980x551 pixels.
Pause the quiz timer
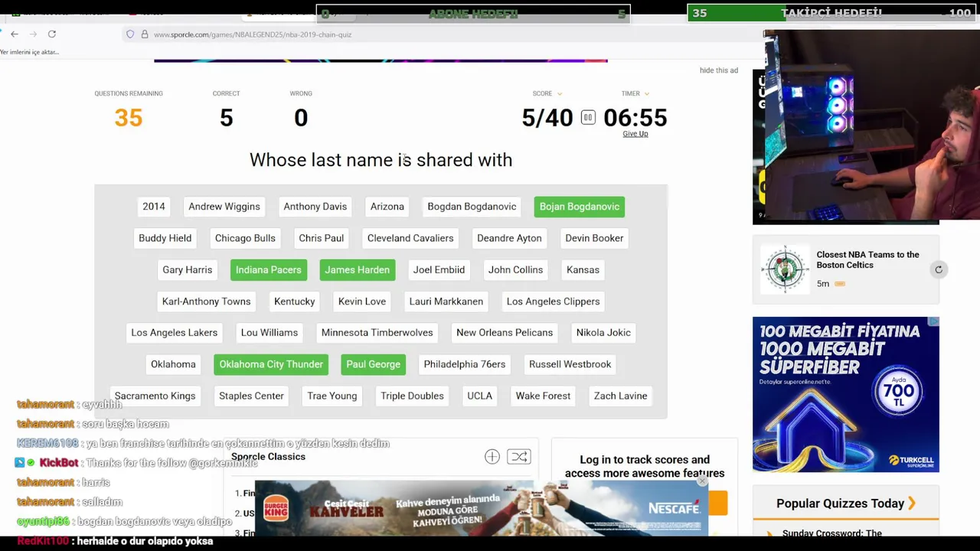(x=587, y=117)
